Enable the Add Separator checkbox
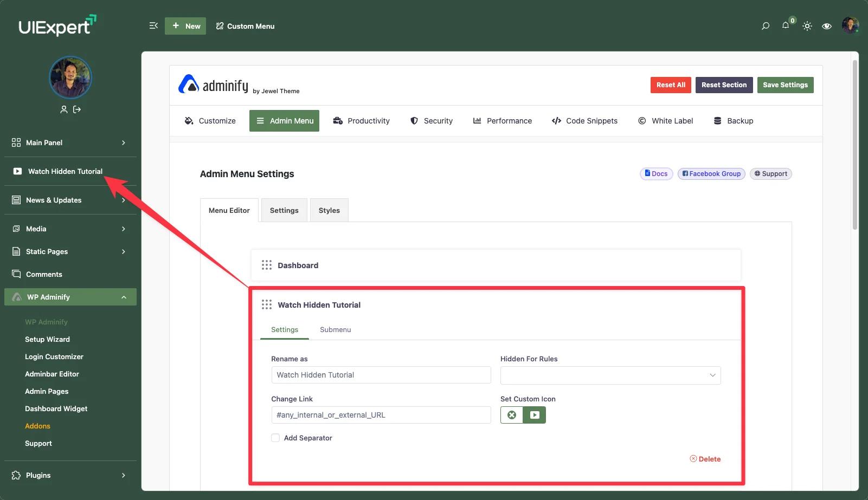Screen dimensions: 868x500 [x=275, y=438]
